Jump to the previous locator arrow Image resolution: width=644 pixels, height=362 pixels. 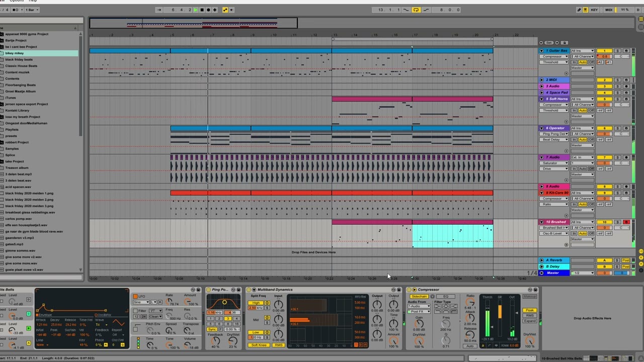point(541,43)
